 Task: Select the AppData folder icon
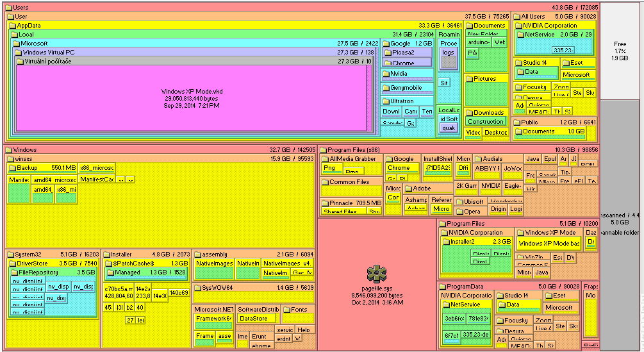click(x=12, y=26)
